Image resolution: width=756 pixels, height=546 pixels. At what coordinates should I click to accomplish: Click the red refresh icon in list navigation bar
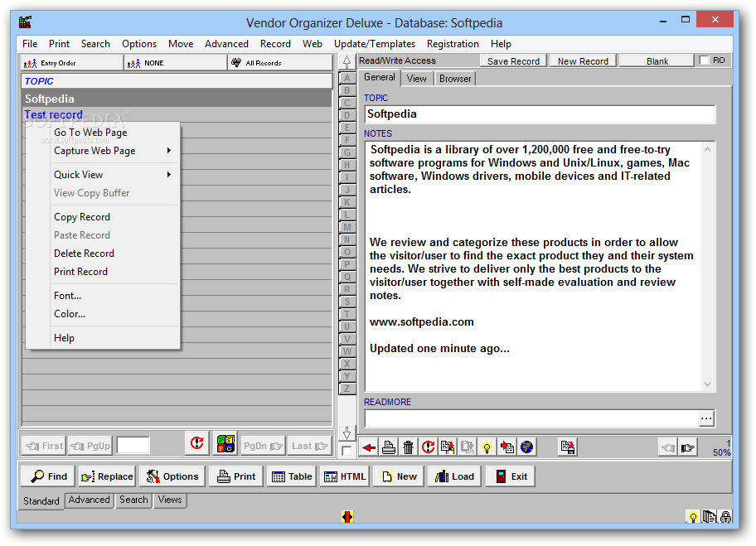(196, 443)
